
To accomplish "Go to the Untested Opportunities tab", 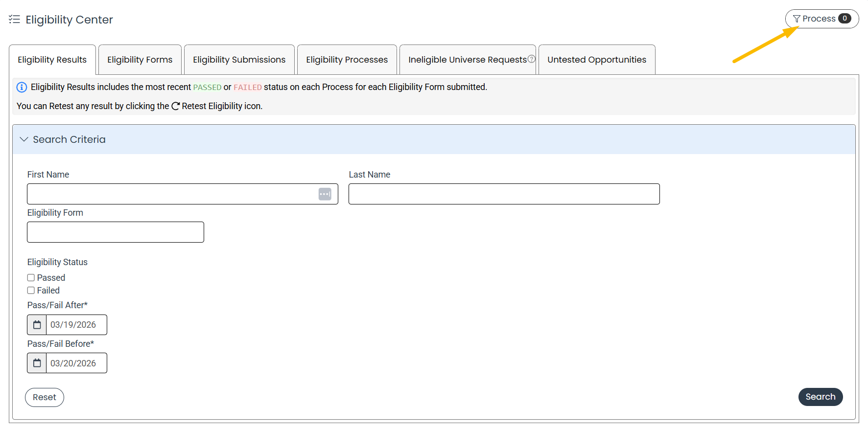I will [x=597, y=60].
